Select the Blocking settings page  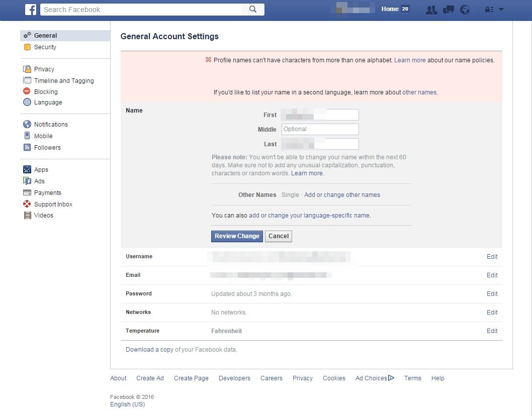point(46,91)
